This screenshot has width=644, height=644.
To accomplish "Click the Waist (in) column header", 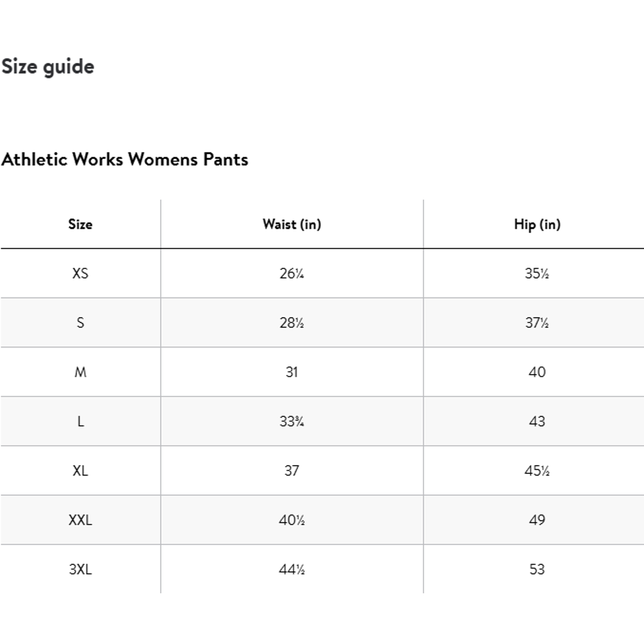I will (292, 224).
